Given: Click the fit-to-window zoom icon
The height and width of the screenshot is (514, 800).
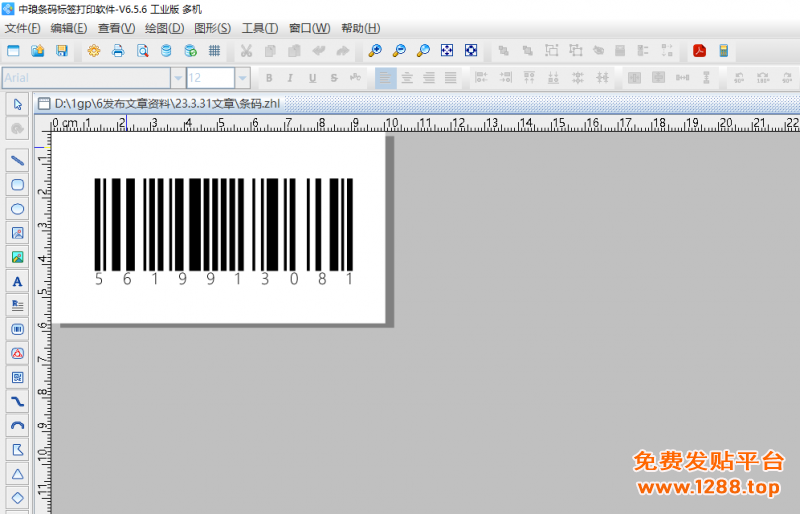Looking at the screenshot, I should click(x=447, y=51).
